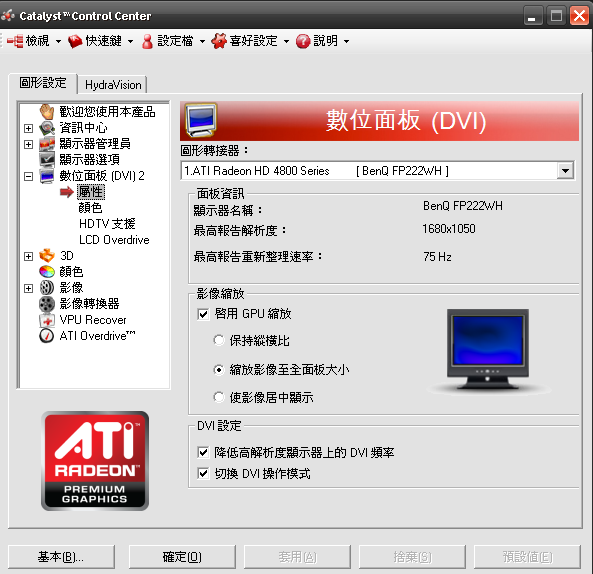Click the 影像 video film reel icon

(x=47, y=288)
